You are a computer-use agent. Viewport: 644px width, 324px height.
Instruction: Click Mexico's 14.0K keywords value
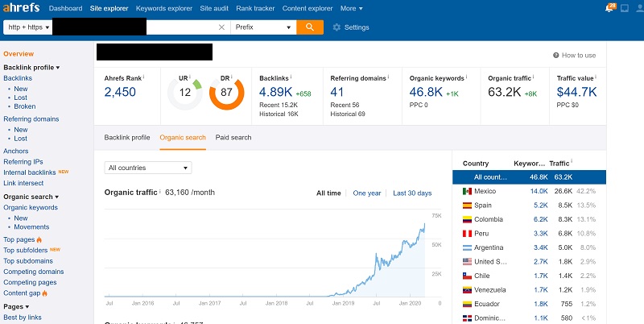pos(539,191)
